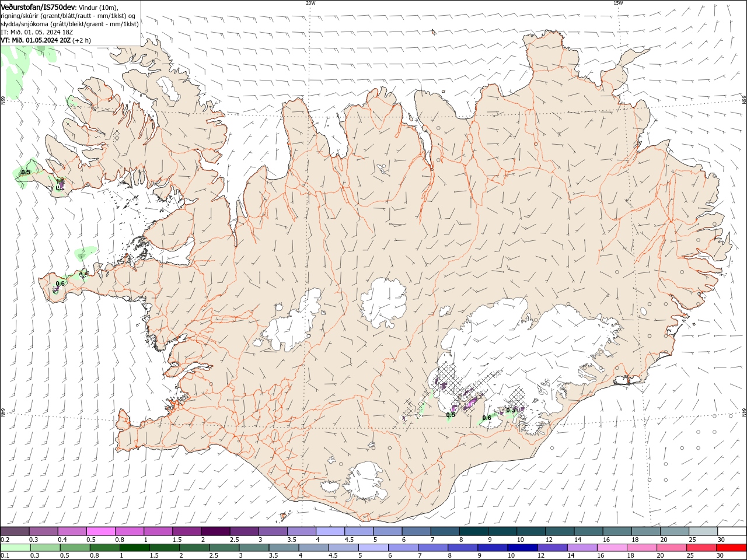Select the dark plum 0.2 swatch, upper legend

point(15,531)
